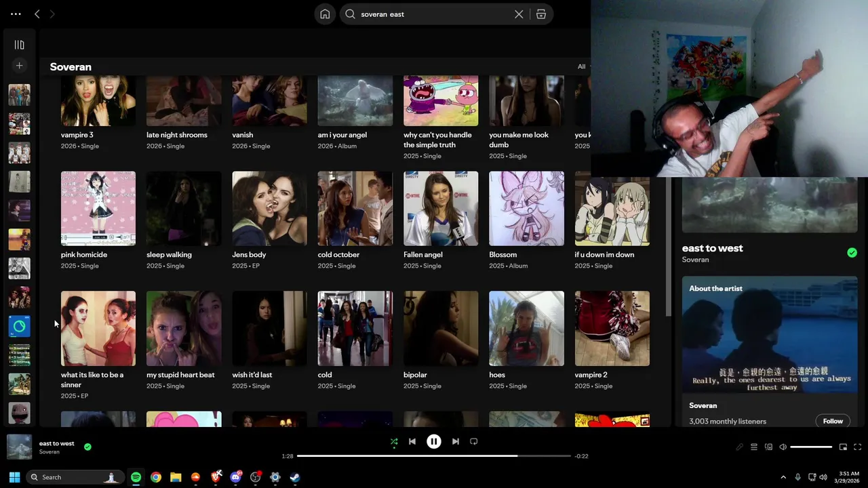
Task: Open the Jens body EP
Action: [x=269, y=220]
